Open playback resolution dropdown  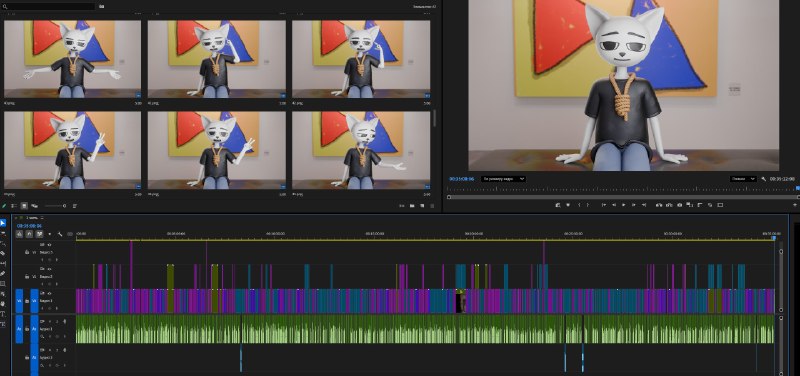click(x=743, y=179)
